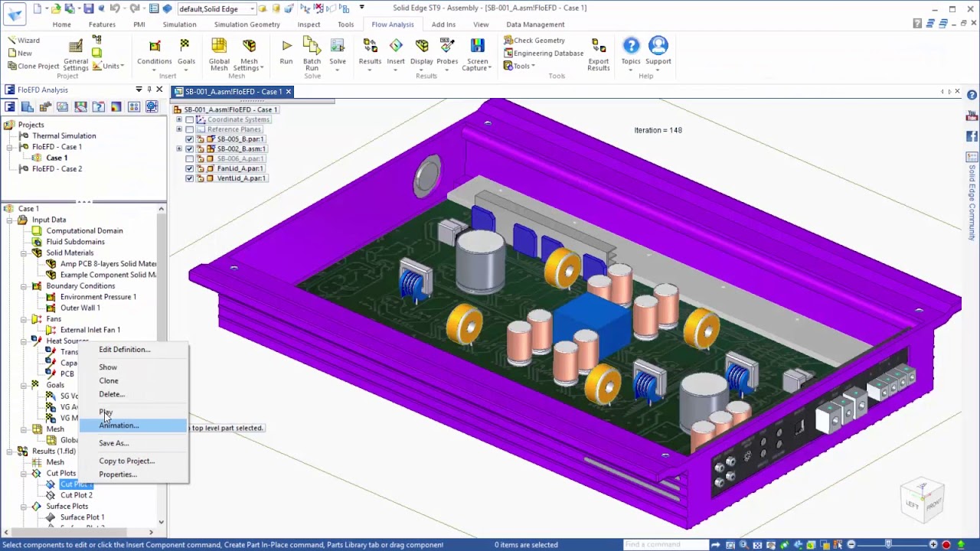
Task: Click the New project button
Action: (x=20, y=54)
